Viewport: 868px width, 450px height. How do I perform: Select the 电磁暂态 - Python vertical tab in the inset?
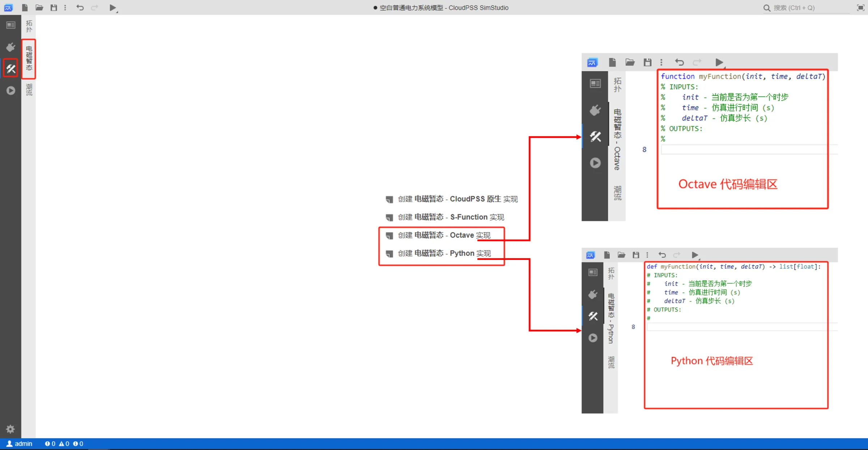pyautogui.click(x=611, y=318)
